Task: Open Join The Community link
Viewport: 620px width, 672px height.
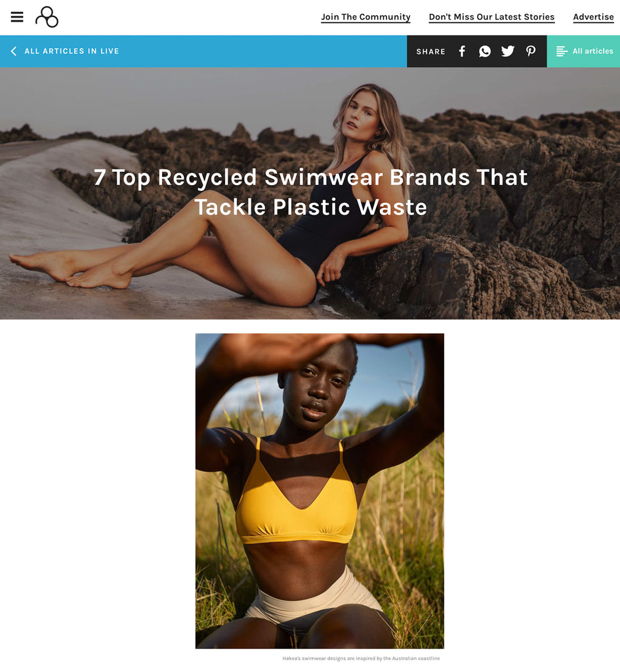Action: coord(365,16)
